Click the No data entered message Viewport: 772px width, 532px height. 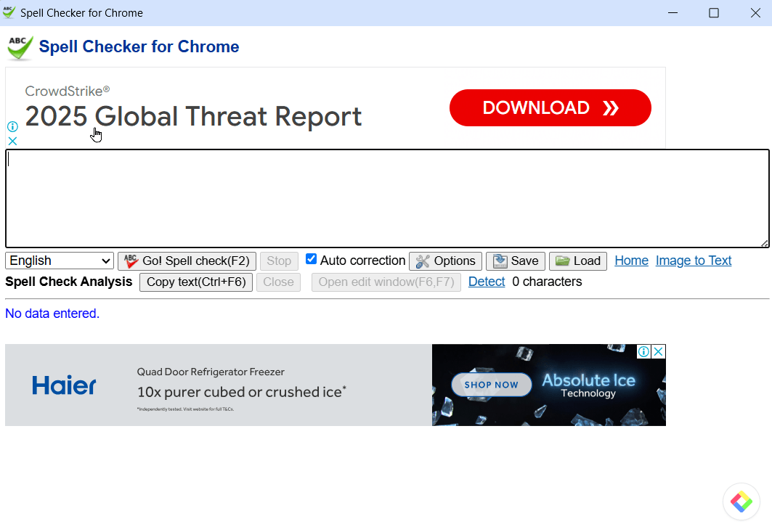pyautogui.click(x=52, y=314)
